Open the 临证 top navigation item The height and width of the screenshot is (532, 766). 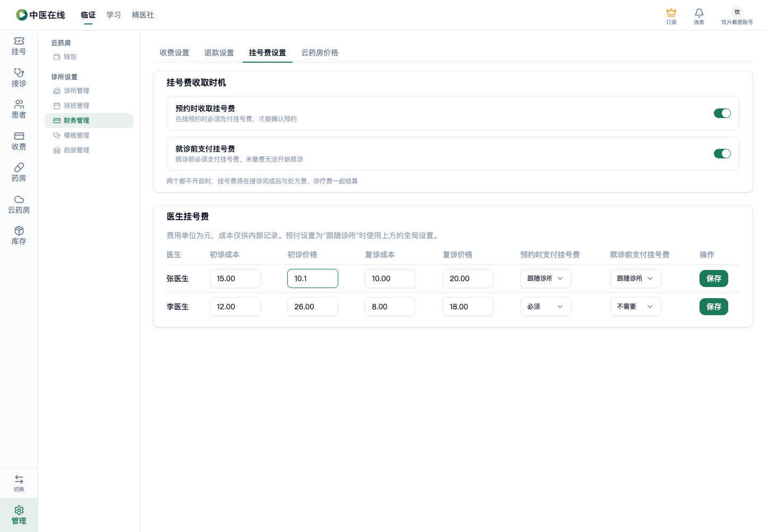[x=88, y=15]
